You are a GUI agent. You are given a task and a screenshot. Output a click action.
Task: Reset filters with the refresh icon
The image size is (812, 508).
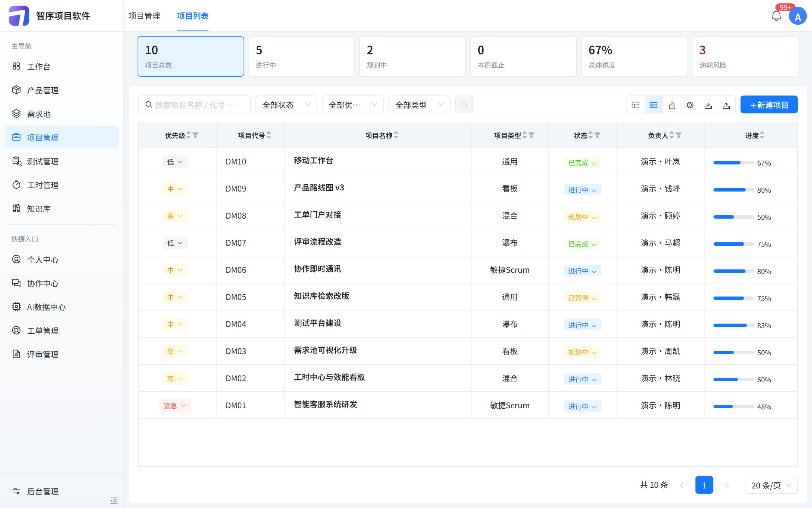(464, 105)
